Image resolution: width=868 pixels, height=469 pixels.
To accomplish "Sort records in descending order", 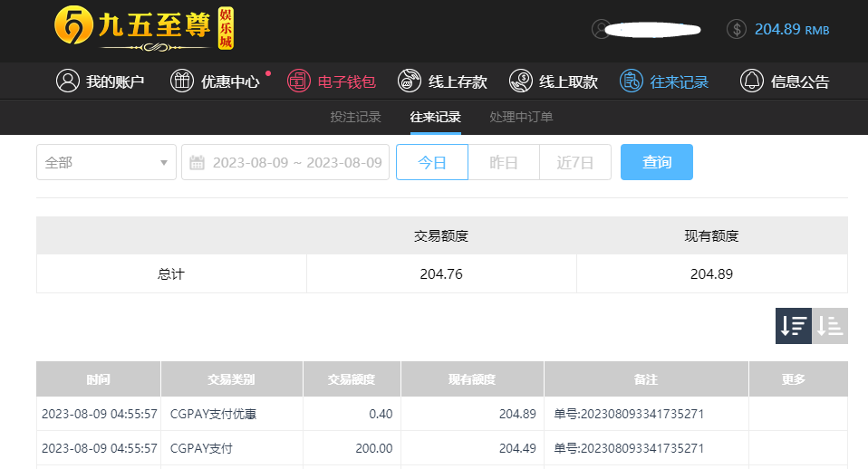I will click(794, 326).
